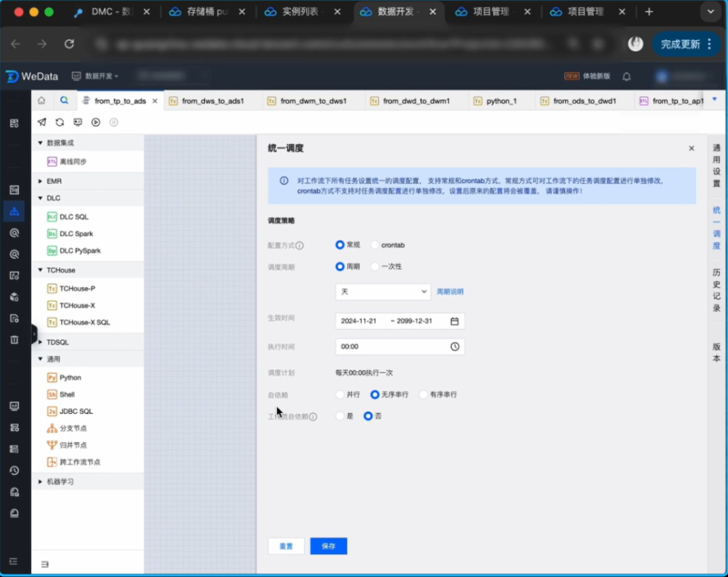This screenshot has width=728, height=577.
Task: Select the 一次性 schedule radio
Action: point(375,266)
